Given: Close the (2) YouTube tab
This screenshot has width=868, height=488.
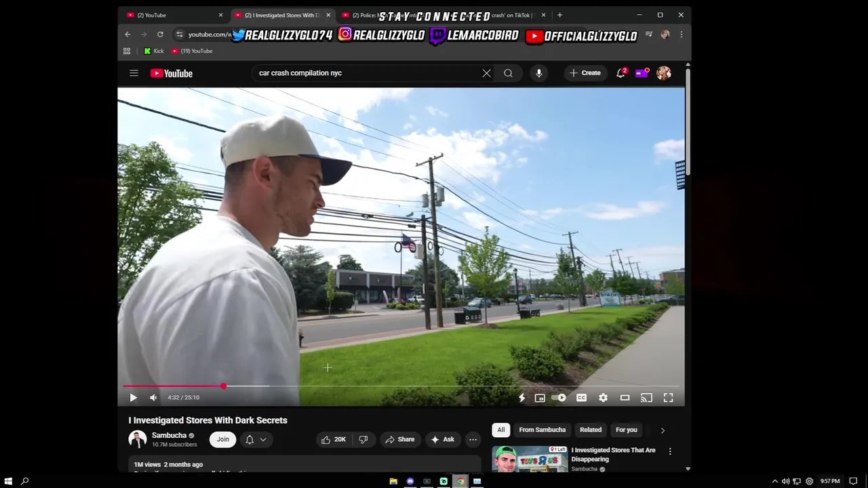Looking at the screenshot, I should (x=220, y=15).
